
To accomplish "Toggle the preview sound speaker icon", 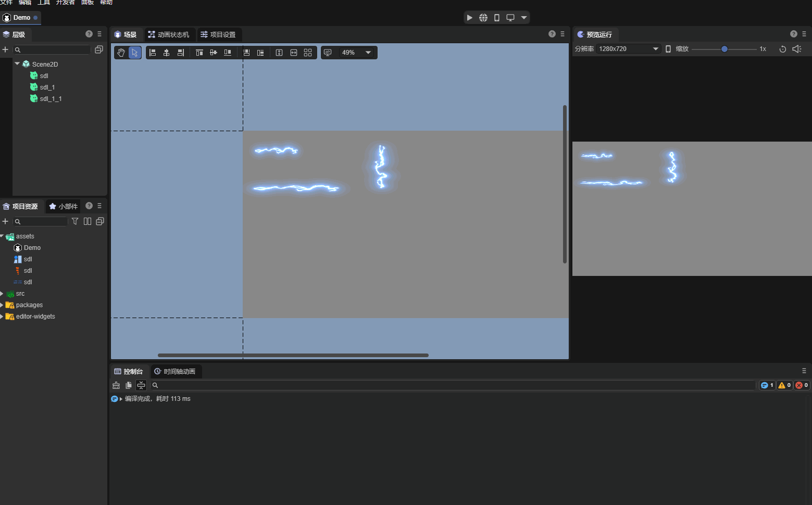I will click(796, 49).
